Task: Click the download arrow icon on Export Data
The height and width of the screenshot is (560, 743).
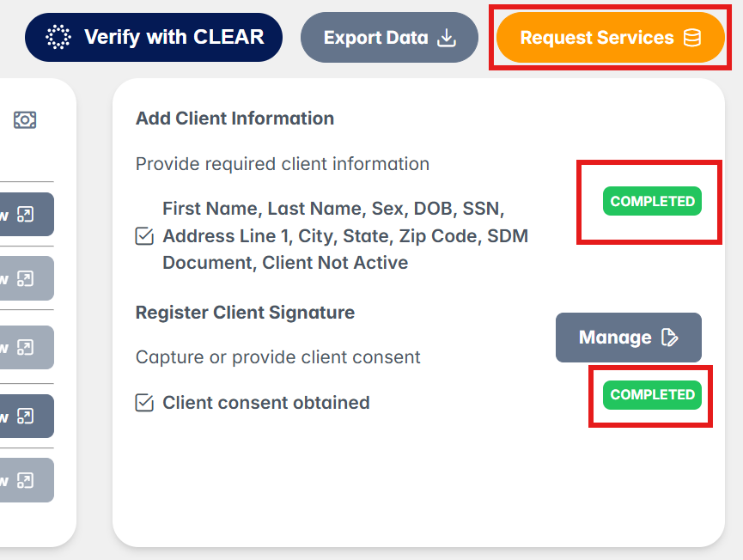Action: 447,38
